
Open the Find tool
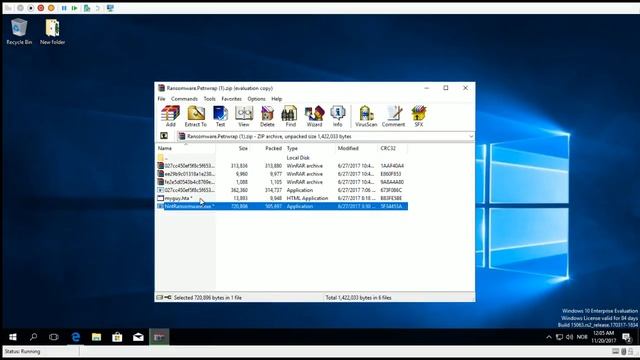290,116
